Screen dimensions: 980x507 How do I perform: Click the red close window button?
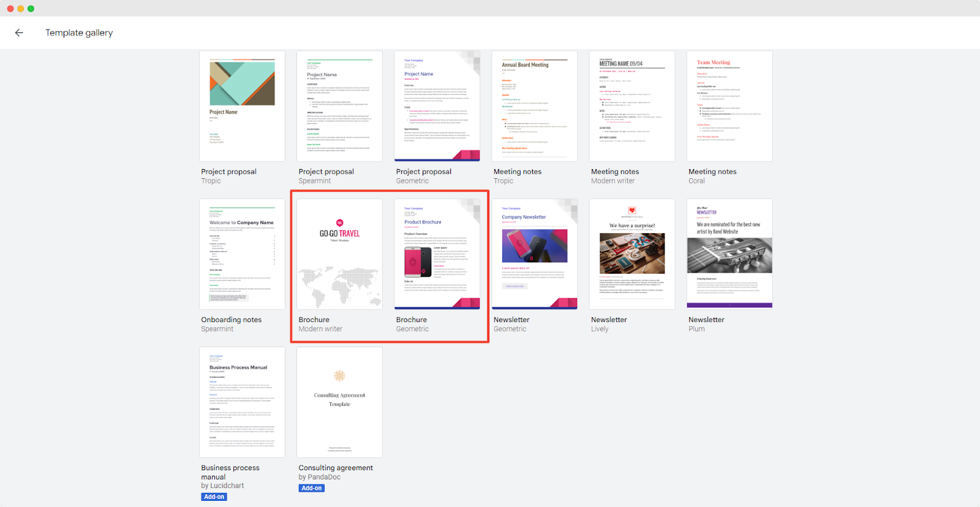click(x=10, y=9)
